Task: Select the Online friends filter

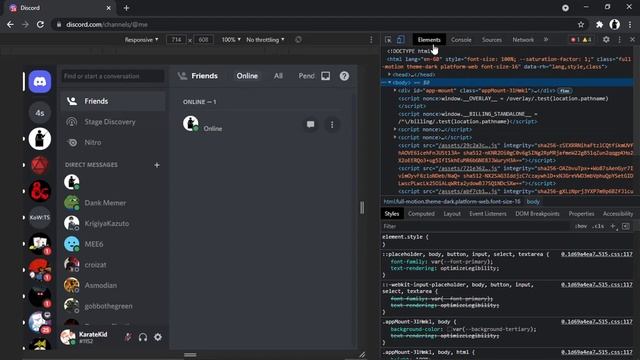Action: coord(247,76)
